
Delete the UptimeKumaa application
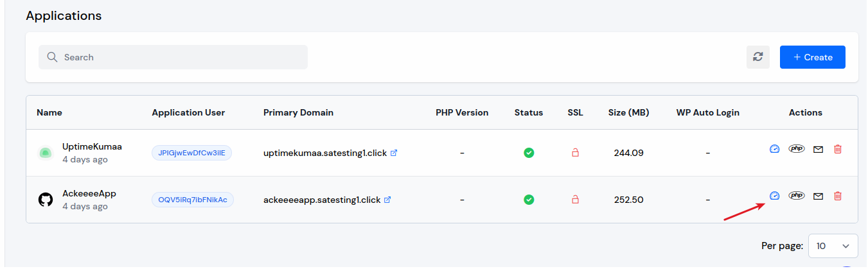838,149
